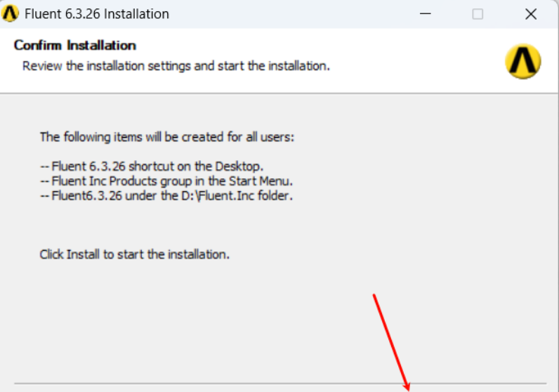
Task: Select 'The following items will be created' text
Action: (166, 136)
